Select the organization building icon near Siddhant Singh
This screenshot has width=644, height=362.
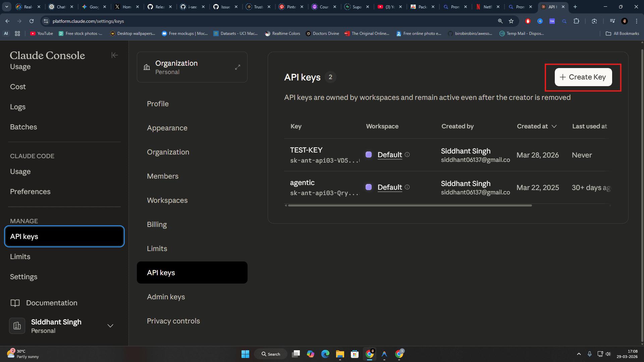(x=17, y=325)
